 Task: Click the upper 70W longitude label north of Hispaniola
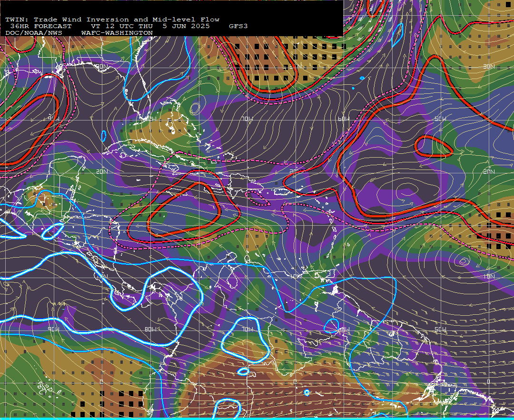click(x=247, y=119)
